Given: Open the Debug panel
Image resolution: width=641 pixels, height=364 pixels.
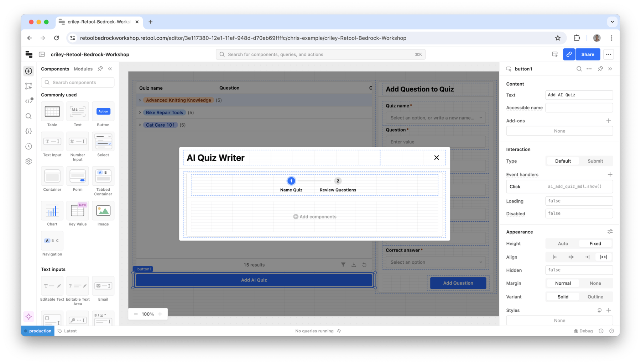Looking at the screenshot, I should [583, 331].
